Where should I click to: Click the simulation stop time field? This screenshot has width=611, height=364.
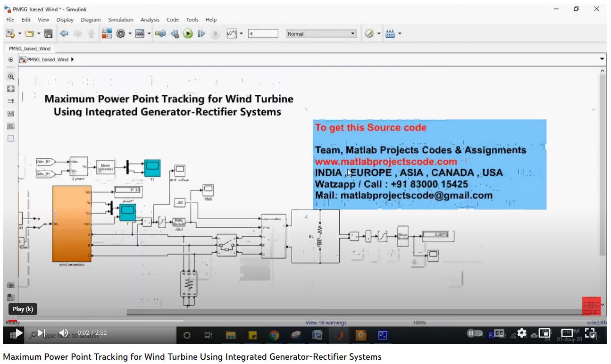pyautogui.click(x=262, y=34)
